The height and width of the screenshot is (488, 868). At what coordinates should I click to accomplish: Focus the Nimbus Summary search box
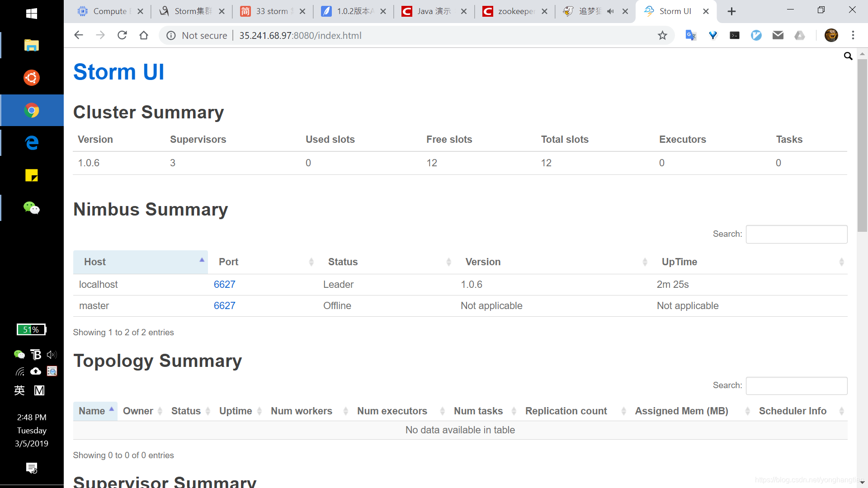(x=797, y=234)
